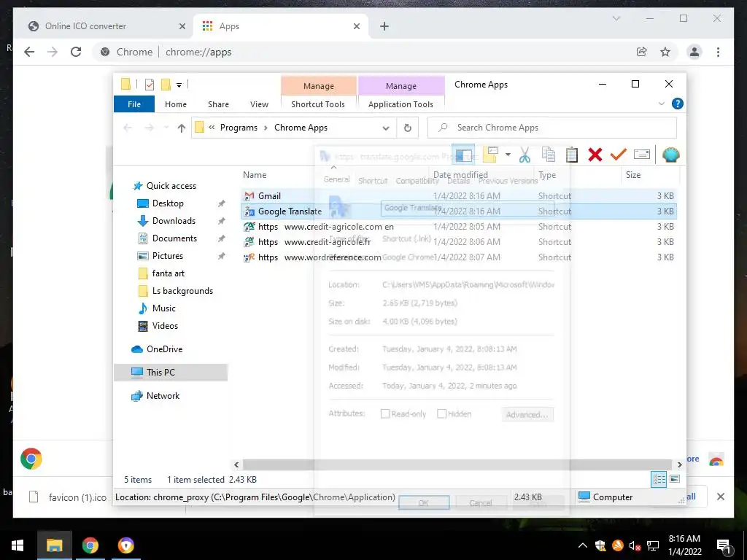This screenshot has height=560, width=747.
Task: Open Classic Shell settings shell icon
Action: tap(671, 155)
